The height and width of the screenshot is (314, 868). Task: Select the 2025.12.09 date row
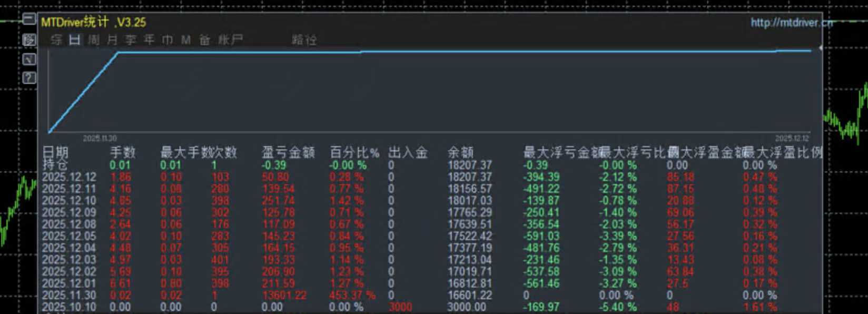click(x=69, y=212)
